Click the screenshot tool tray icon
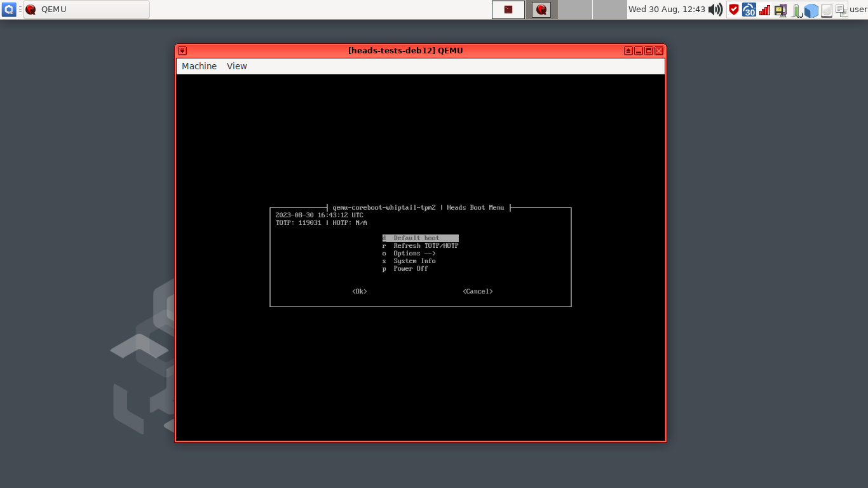Viewport: 868px width, 488px height. (x=780, y=10)
